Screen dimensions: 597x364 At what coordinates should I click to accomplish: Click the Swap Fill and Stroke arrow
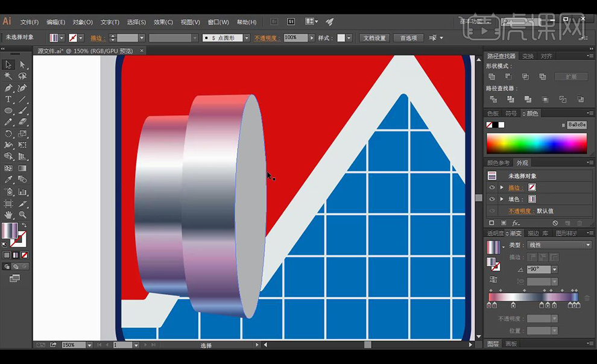point(24,225)
